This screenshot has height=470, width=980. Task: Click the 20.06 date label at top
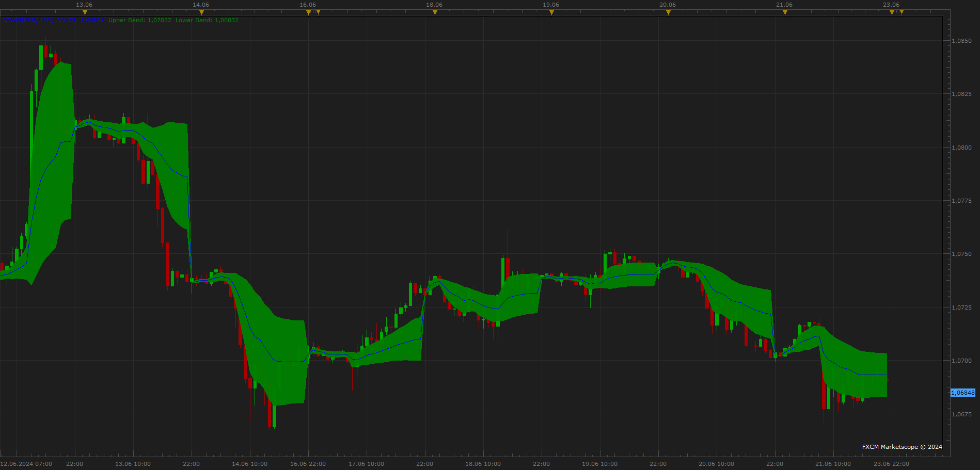click(668, 5)
